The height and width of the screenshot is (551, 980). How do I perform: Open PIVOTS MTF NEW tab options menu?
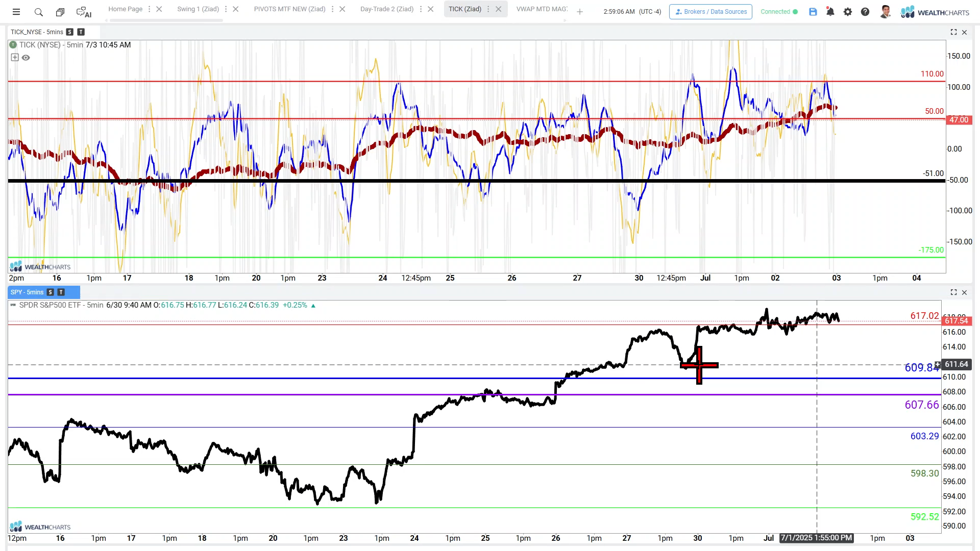click(x=333, y=9)
